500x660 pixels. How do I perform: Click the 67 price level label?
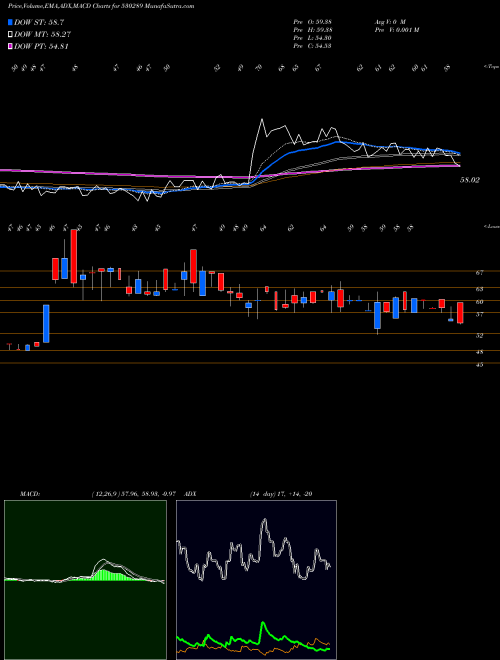click(479, 273)
